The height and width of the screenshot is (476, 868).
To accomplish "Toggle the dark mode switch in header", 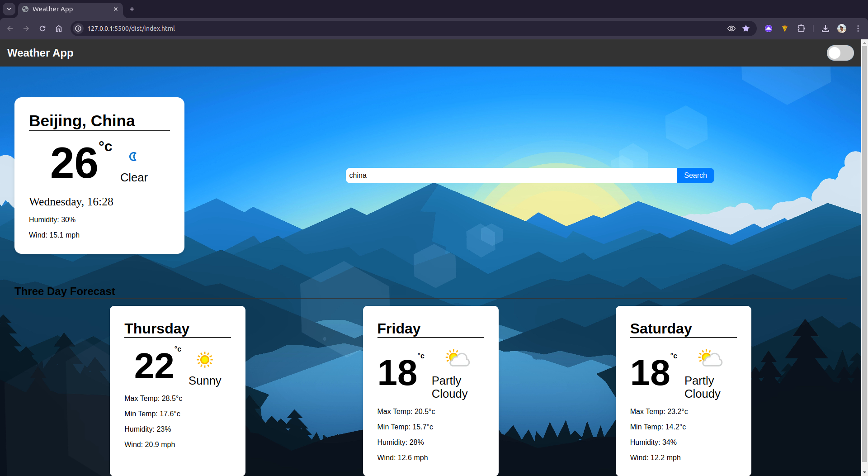I will (840, 53).
